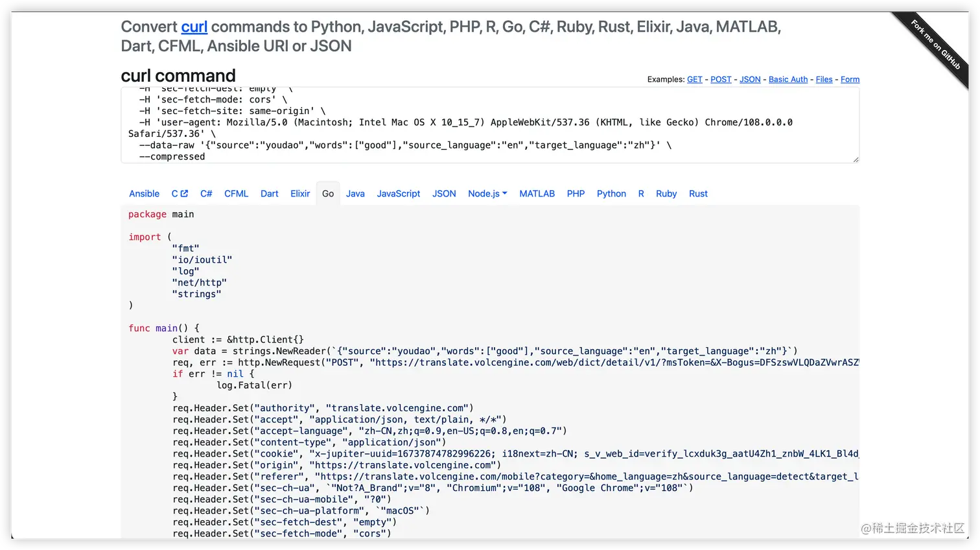The image size is (980, 550).
Task: Load the GET example
Action: pos(695,79)
